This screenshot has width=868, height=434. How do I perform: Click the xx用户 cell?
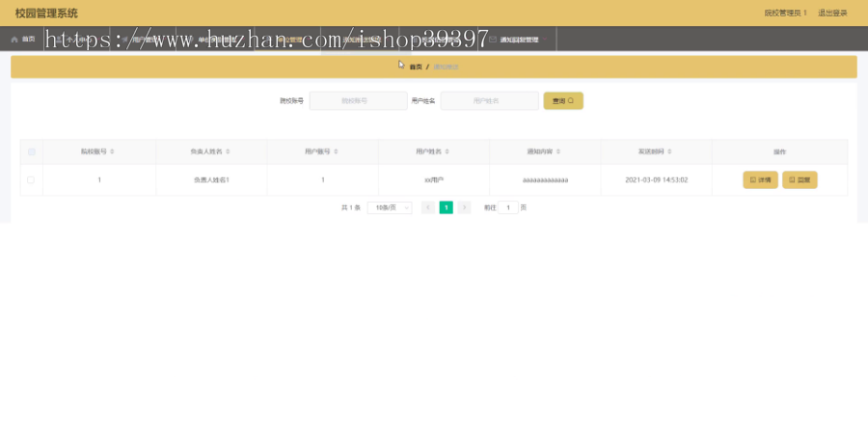pyautogui.click(x=433, y=180)
